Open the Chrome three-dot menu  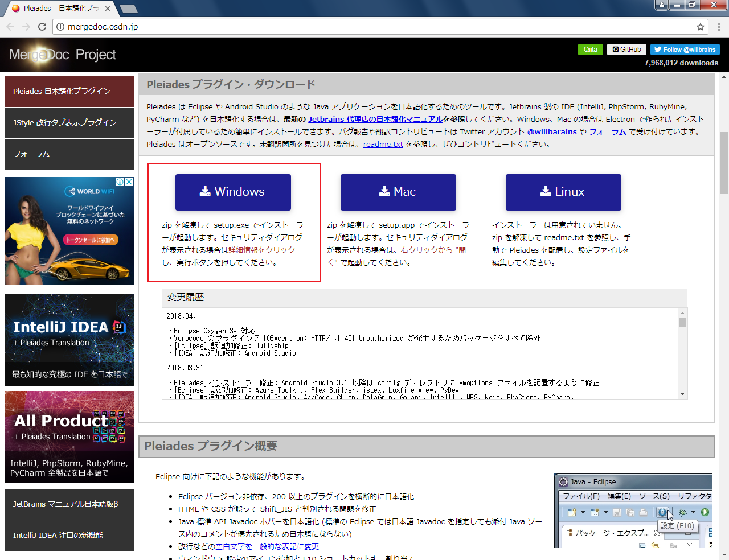pyautogui.click(x=719, y=27)
